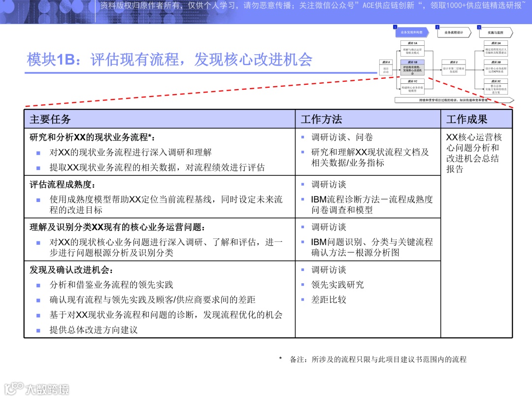Click bullet 提取XX现状业务流程的相关数据
The height and width of the screenshot is (399, 532).
[157, 167]
